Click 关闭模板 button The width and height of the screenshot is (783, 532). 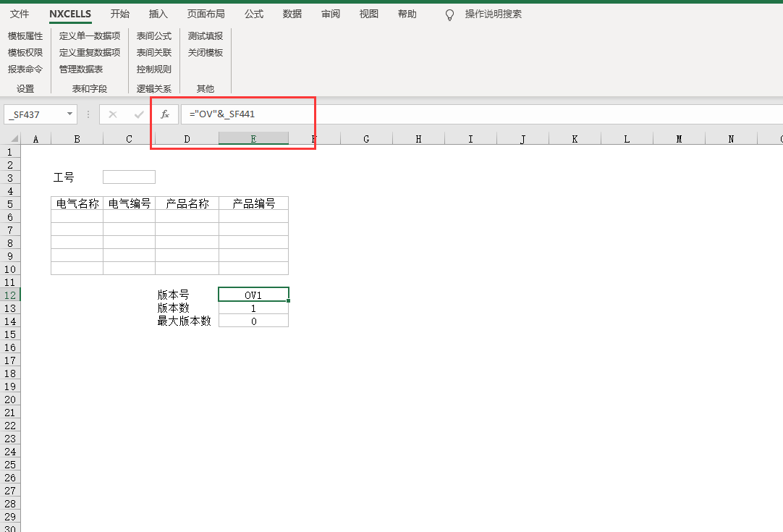pos(206,53)
